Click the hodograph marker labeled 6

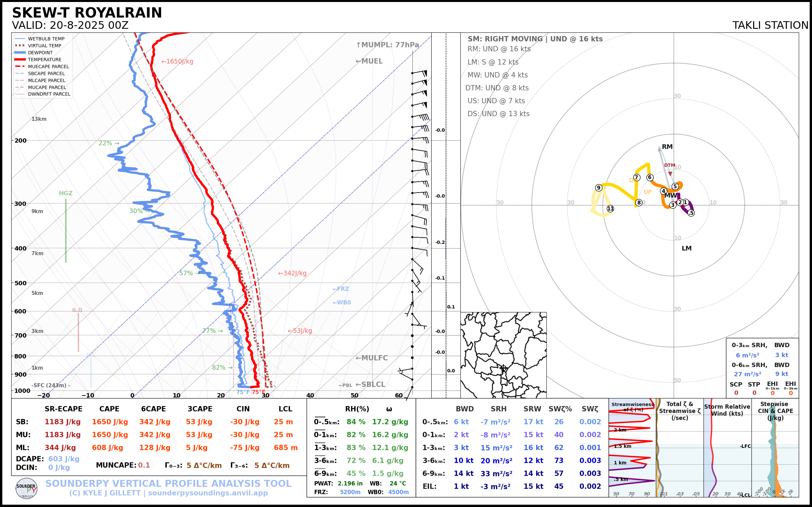[x=650, y=177]
